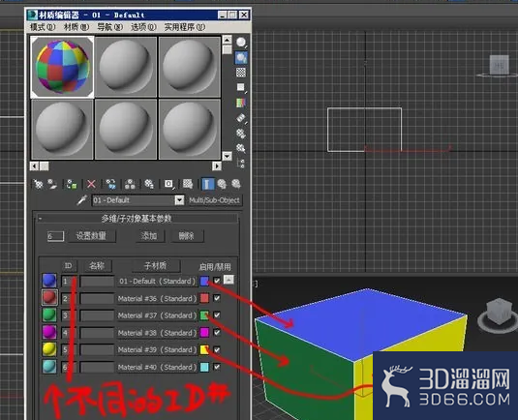Open sub-material Material #39 (Standard)

(157, 349)
